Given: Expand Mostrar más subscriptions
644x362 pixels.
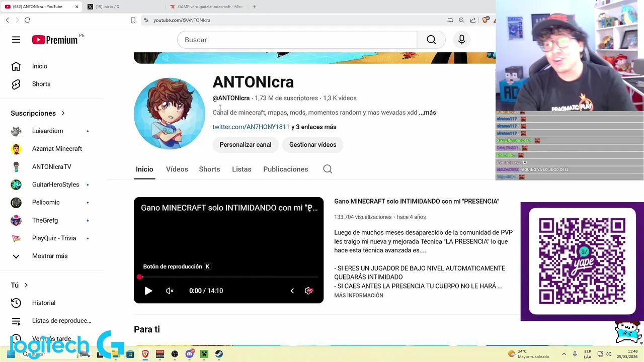Looking at the screenshot, I should (50, 256).
